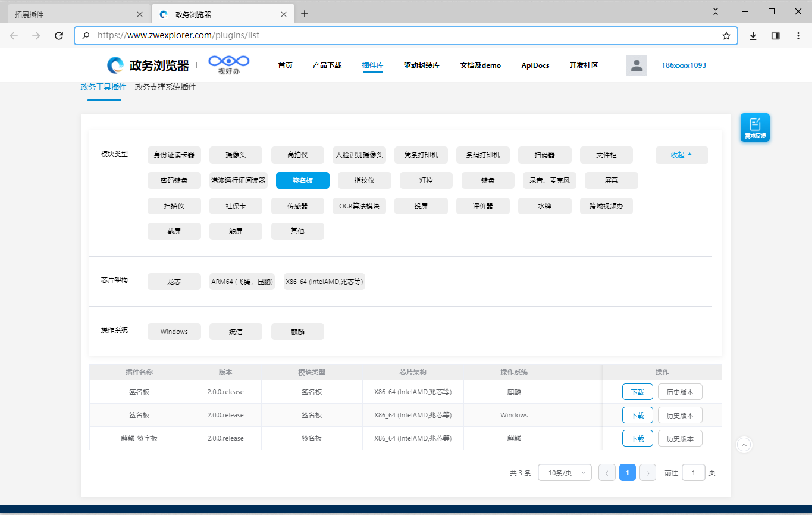
Task: Filter by 扫码器 module type
Action: 545,155
